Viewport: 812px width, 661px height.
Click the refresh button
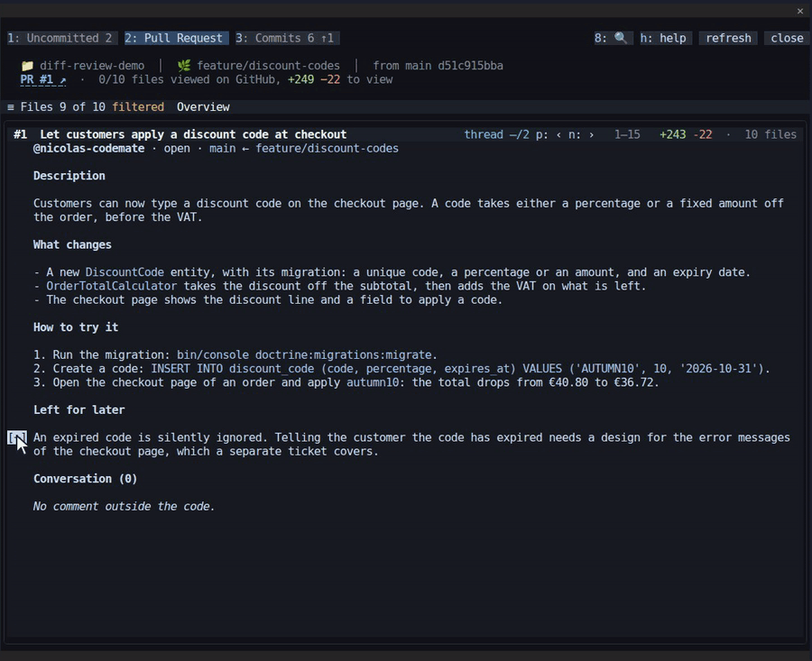[728, 38]
